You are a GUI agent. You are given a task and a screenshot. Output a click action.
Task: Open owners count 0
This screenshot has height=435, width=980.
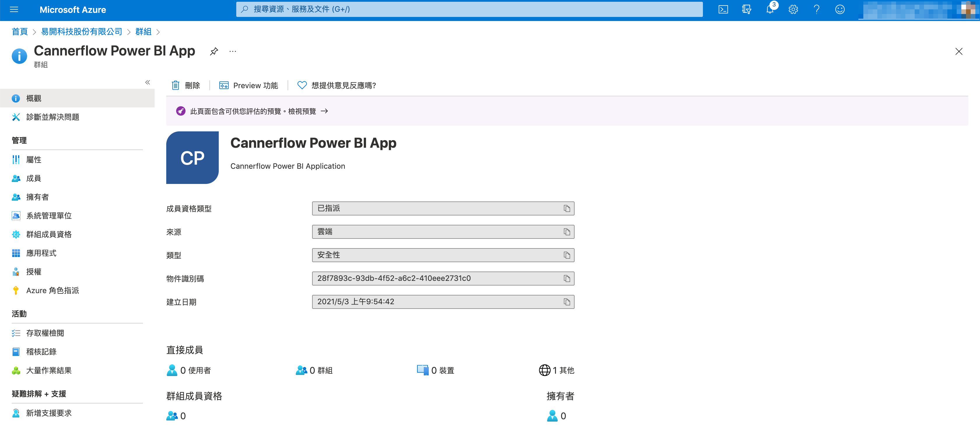[556, 416]
